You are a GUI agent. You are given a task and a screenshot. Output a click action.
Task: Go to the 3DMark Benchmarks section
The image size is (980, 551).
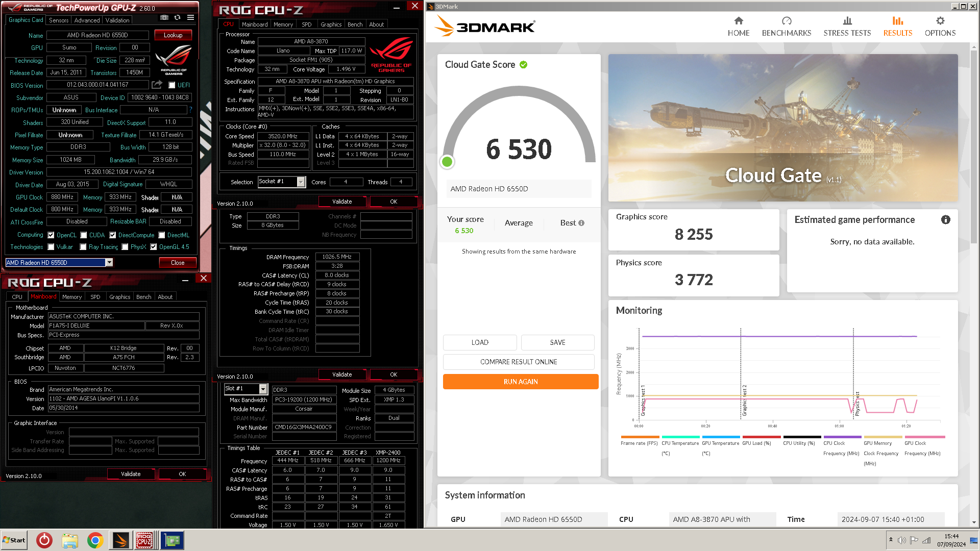point(787,27)
